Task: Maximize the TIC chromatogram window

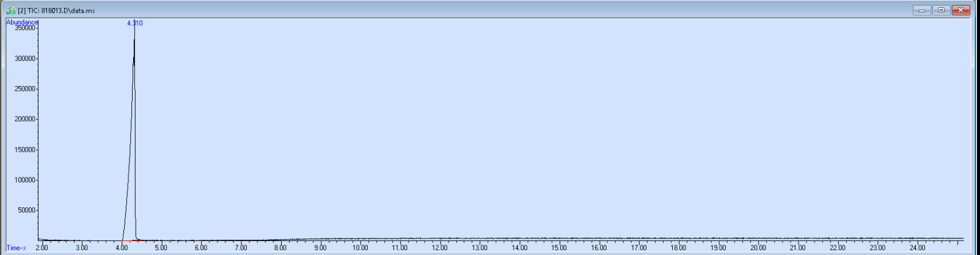Action: (x=941, y=10)
